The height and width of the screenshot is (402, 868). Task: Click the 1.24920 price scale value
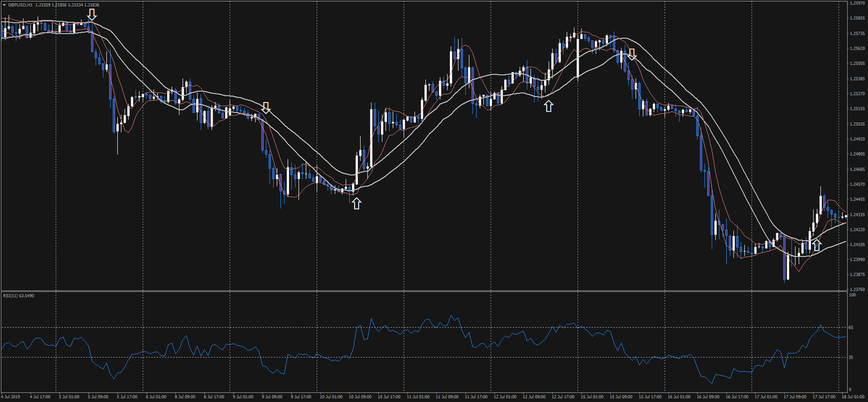(857, 139)
